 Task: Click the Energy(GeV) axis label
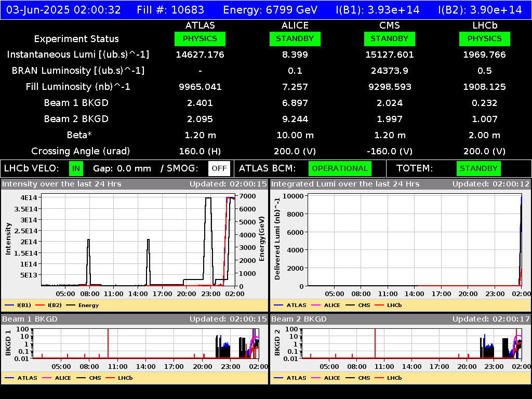pos(262,239)
